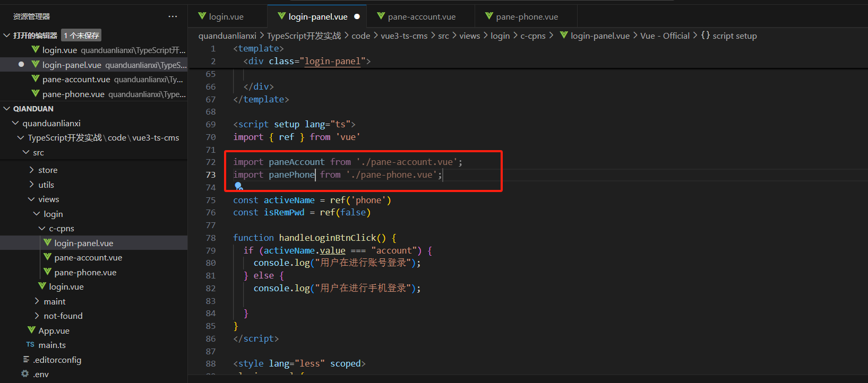Click line number 75 in gutter

(x=211, y=200)
